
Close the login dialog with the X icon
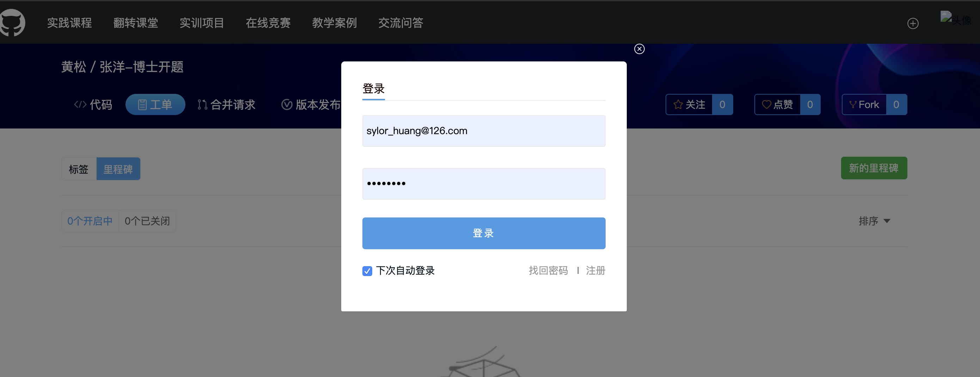click(639, 49)
